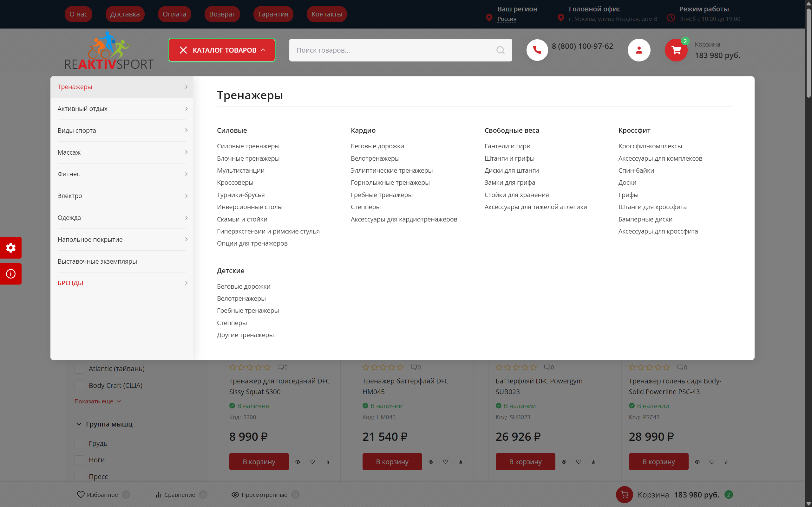Click the red info side button
This screenshot has height=507, width=812.
11,274
